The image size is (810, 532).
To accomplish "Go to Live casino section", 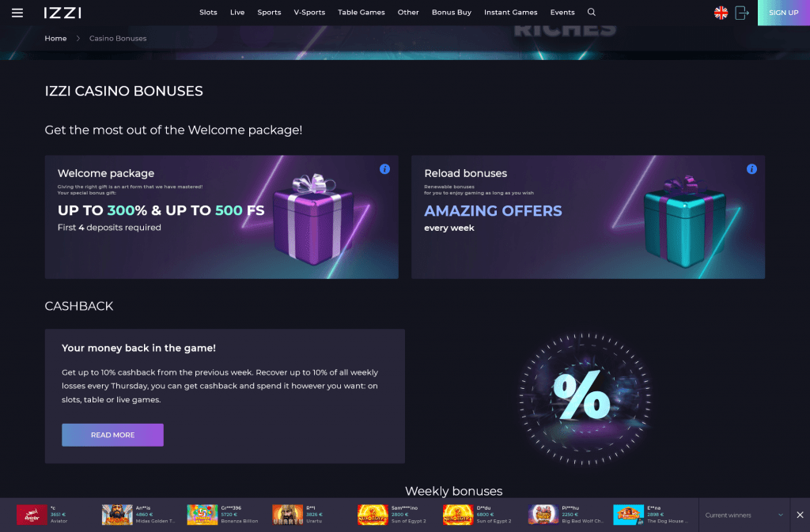I will pos(237,13).
